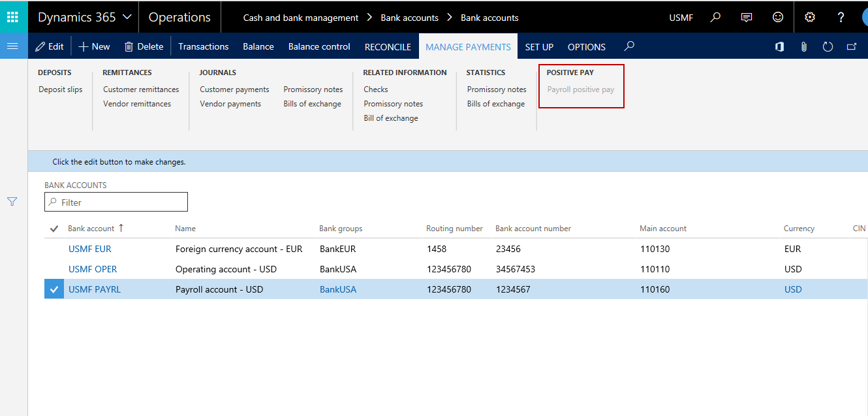The height and width of the screenshot is (416, 868).
Task: Open Bills of exchange under Statistics
Action: pyautogui.click(x=496, y=104)
